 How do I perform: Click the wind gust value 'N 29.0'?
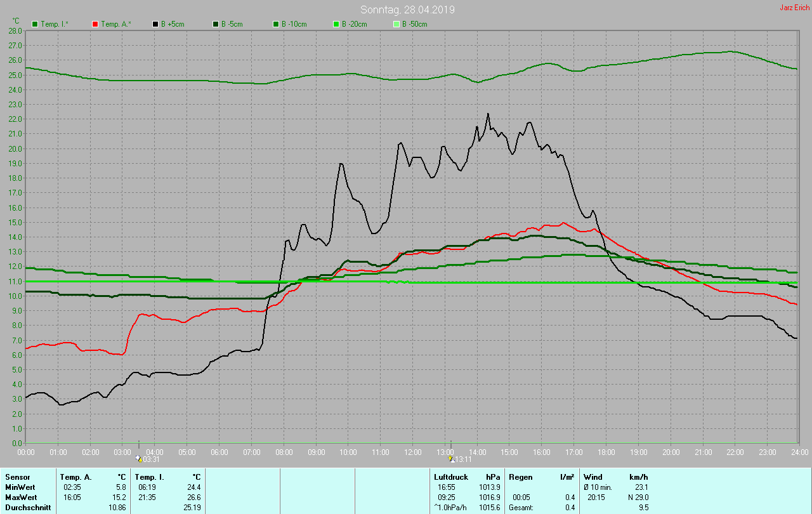[637, 498]
